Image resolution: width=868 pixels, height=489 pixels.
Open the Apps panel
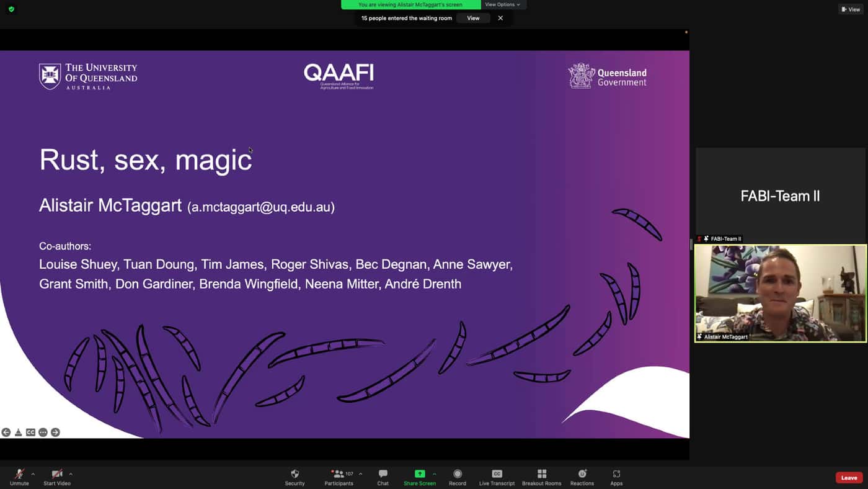click(616, 477)
